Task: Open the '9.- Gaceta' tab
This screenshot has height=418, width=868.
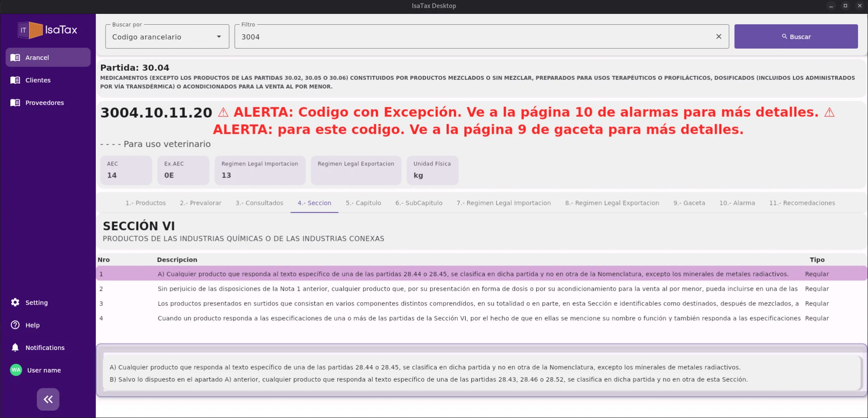Action: [x=689, y=203]
